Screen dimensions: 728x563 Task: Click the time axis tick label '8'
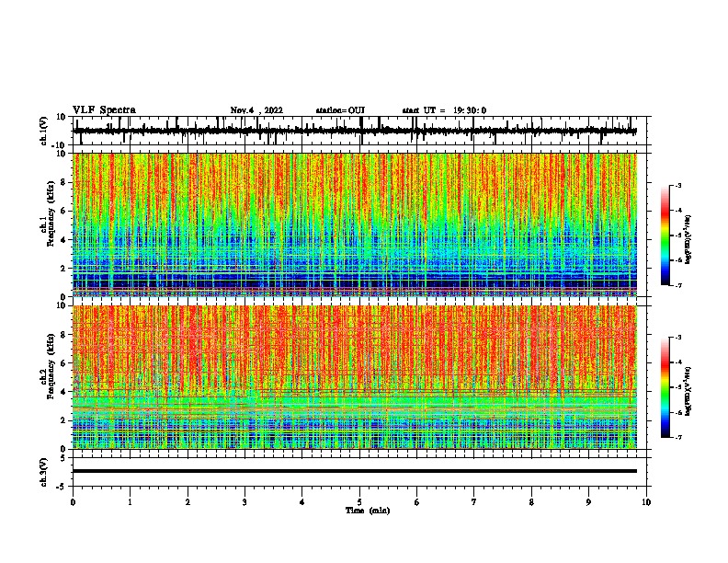(531, 502)
